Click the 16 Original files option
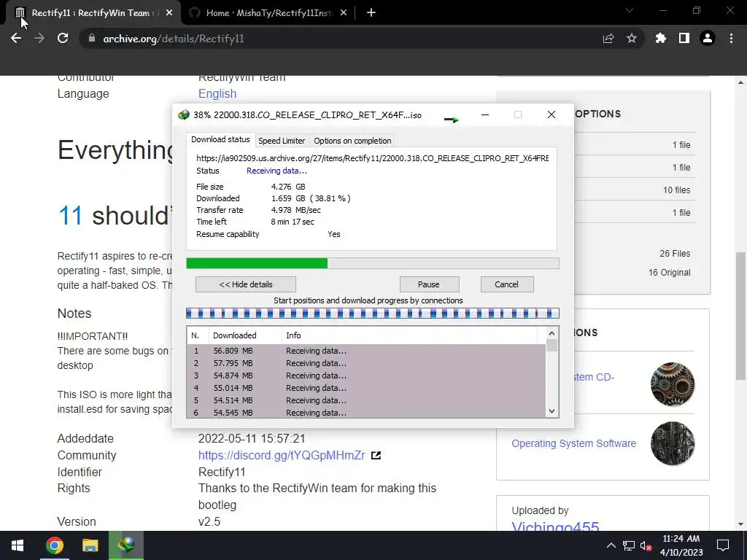Screen dimensions: 747x560 pyautogui.click(x=669, y=273)
